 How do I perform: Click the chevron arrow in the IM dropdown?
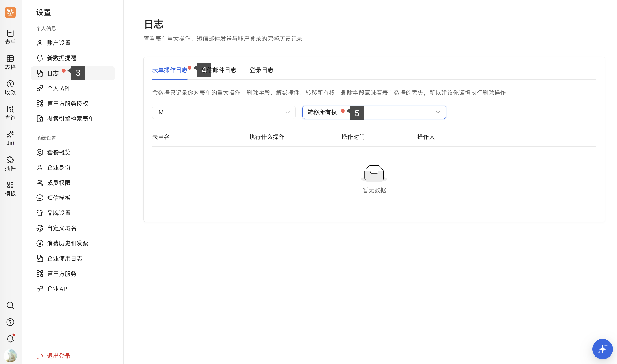click(x=287, y=112)
